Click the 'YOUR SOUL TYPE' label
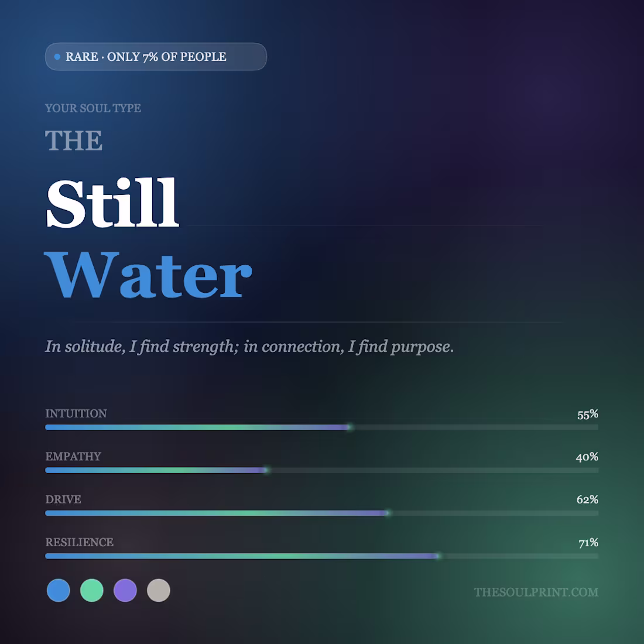This screenshot has width=644, height=644. click(x=93, y=108)
